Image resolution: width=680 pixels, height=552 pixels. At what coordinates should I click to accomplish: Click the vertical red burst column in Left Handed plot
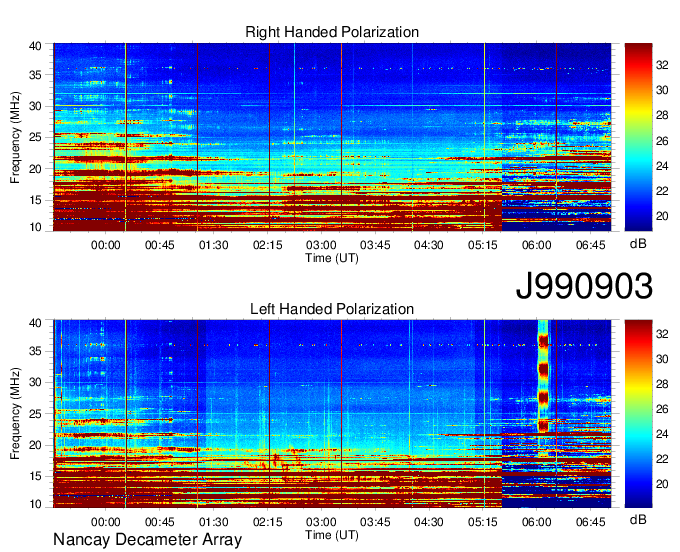[x=543, y=376]
